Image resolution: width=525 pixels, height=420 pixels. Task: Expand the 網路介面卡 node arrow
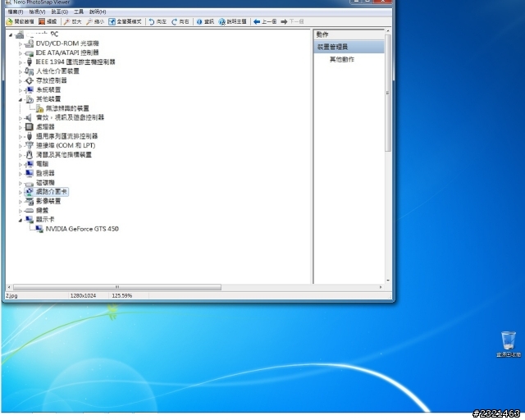pyautogui.click(x=20, y=192)
